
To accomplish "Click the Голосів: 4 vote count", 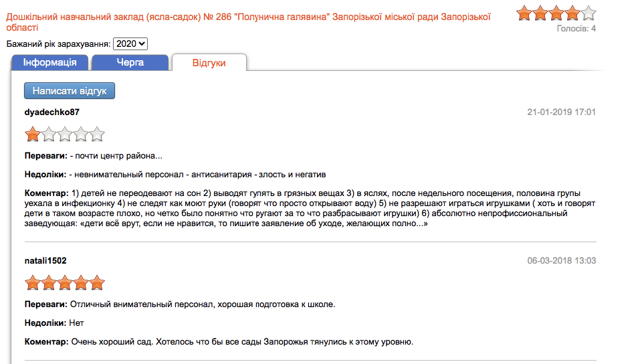I will pyautogui.click(x=576, y=29).
